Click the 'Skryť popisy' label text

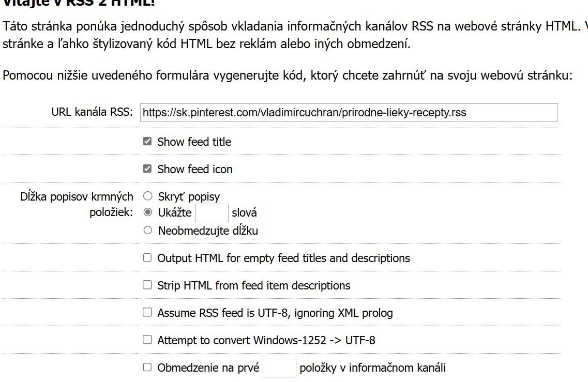[189, 196]
